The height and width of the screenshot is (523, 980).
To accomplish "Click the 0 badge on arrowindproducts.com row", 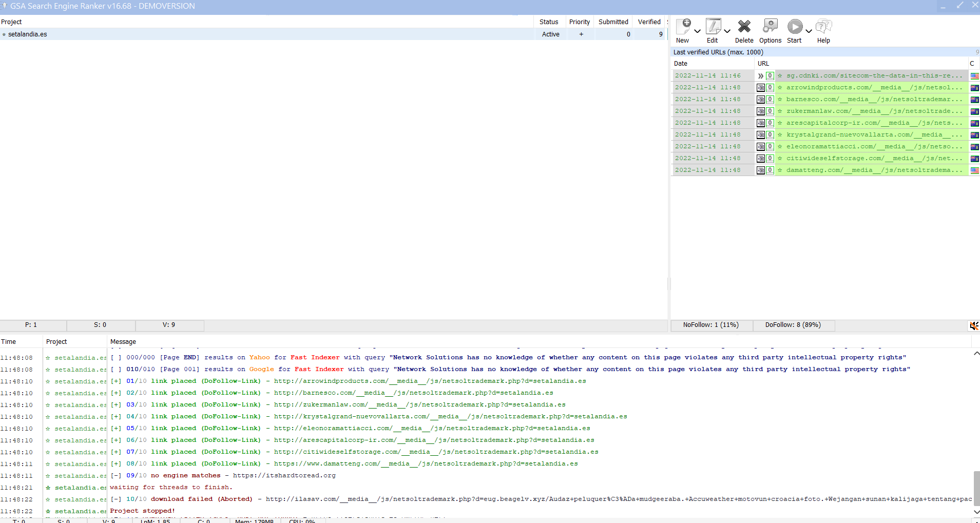I will tap(770, 88).
